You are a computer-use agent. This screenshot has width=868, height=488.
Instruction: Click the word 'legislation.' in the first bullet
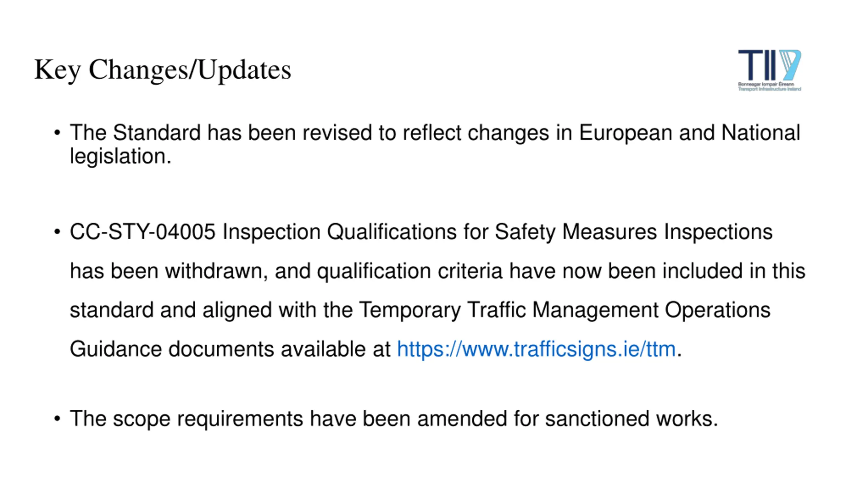point(121,157)
